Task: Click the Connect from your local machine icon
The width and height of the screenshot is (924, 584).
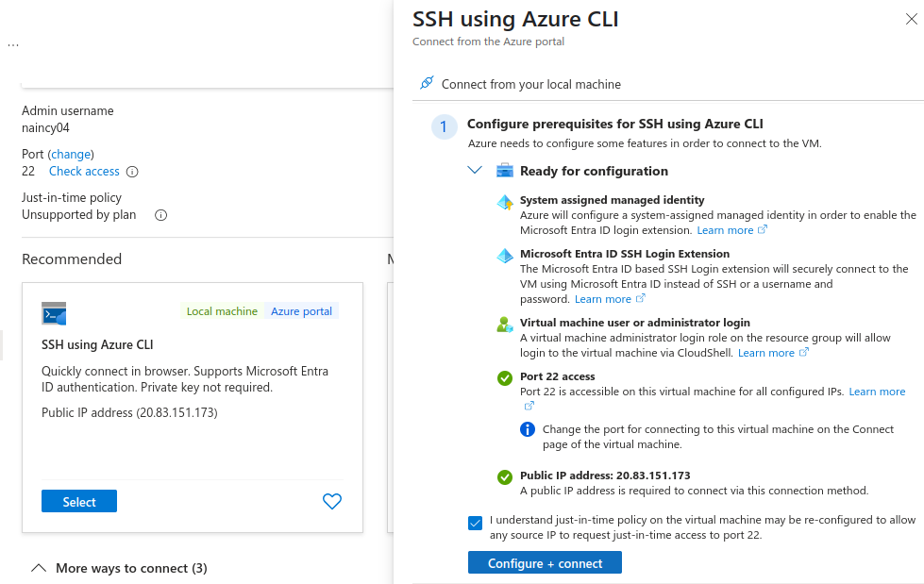Action: click(x=426, y=84)
